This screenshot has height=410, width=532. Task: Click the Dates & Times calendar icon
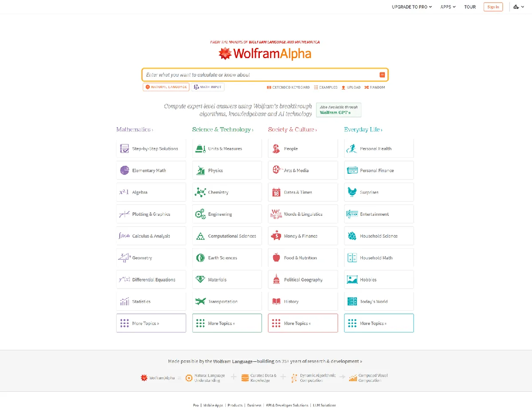coord(276,192)
